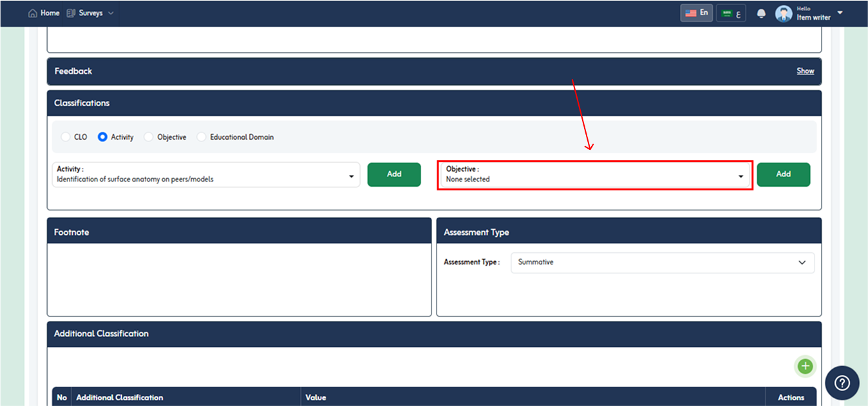Click the Value column header
The width and height of the screenshot is (868, 406).
pos(533,397)
